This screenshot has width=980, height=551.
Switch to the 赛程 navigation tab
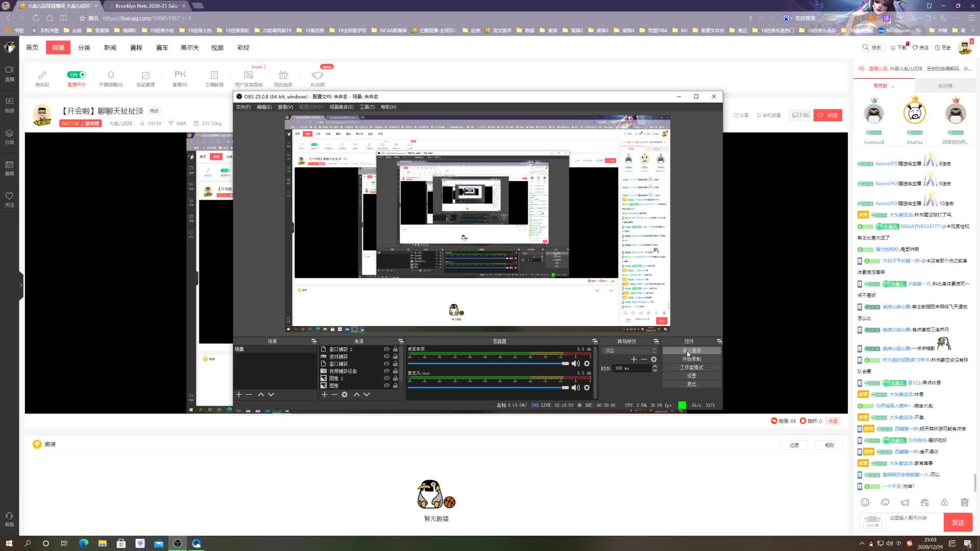pyautogui.click(x=136, y=47)
